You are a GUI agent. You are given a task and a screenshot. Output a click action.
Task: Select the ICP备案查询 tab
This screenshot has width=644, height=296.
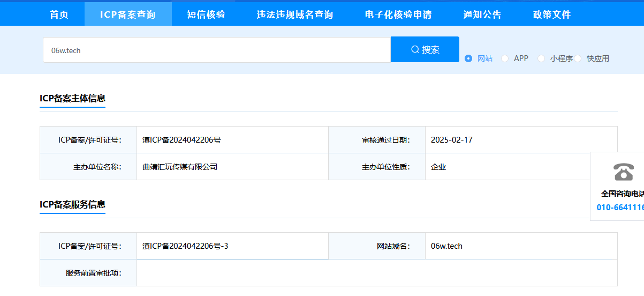tap(128, 14)
